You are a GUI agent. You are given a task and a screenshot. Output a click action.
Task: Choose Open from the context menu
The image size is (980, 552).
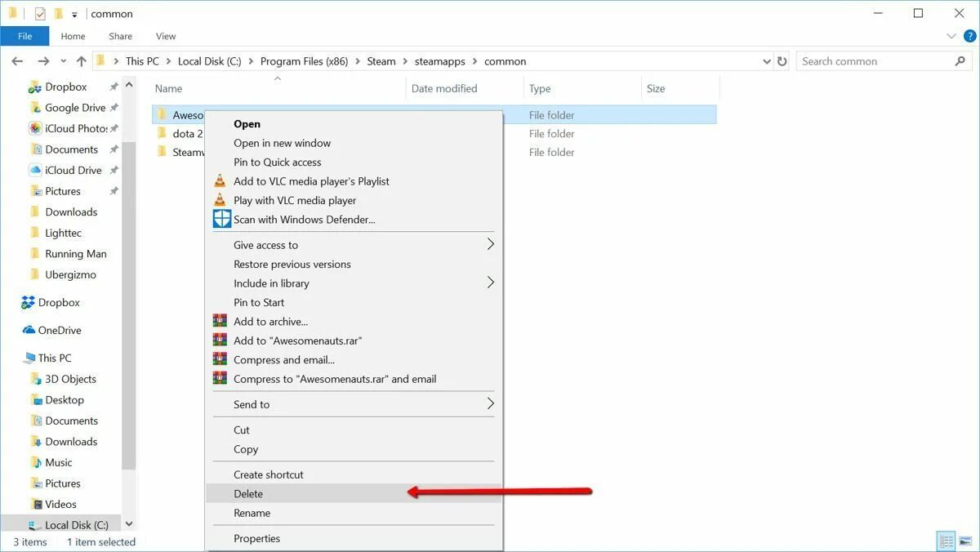click(x=354, y=124)
